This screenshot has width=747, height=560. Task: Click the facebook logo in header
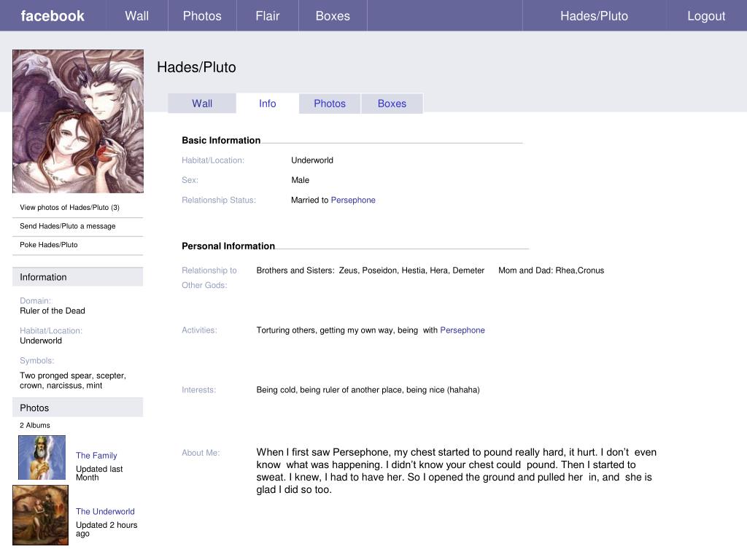tap(53, 16)
